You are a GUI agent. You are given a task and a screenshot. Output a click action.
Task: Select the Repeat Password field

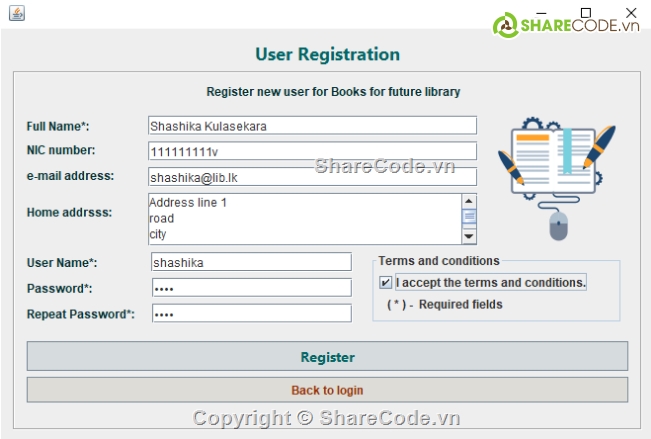[251, 314]
